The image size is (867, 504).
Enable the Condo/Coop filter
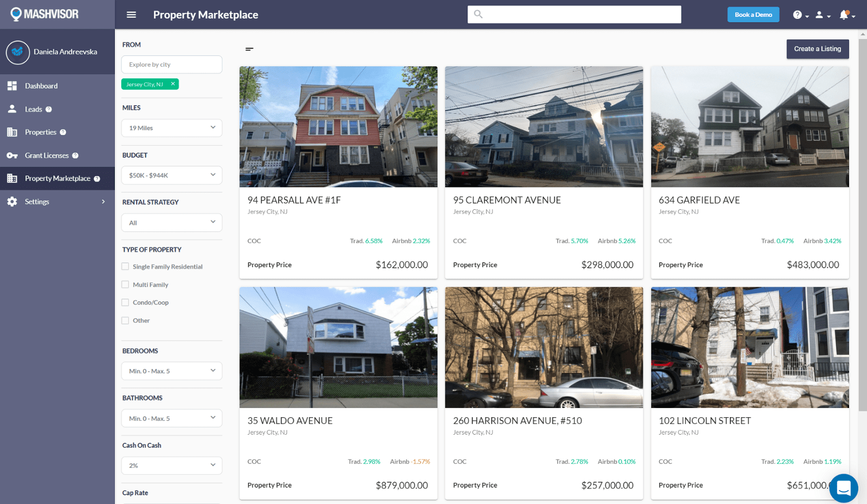tap(125, 302)
